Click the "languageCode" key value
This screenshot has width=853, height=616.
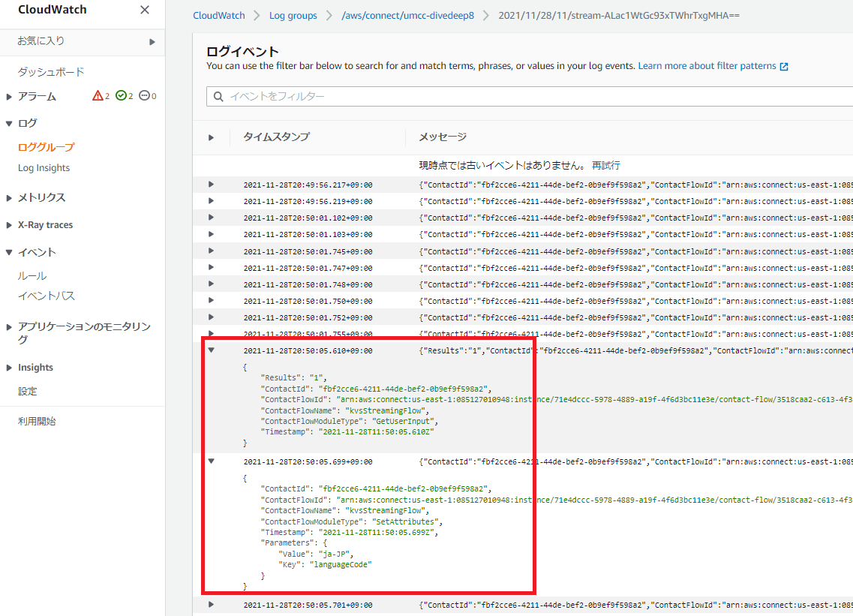pos(341,565)
